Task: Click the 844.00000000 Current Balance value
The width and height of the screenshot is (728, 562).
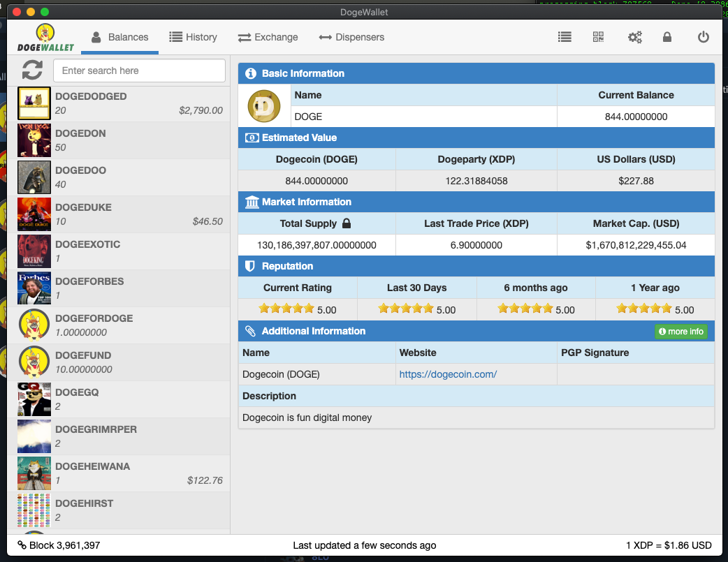Action: click(x=636, y=117)
